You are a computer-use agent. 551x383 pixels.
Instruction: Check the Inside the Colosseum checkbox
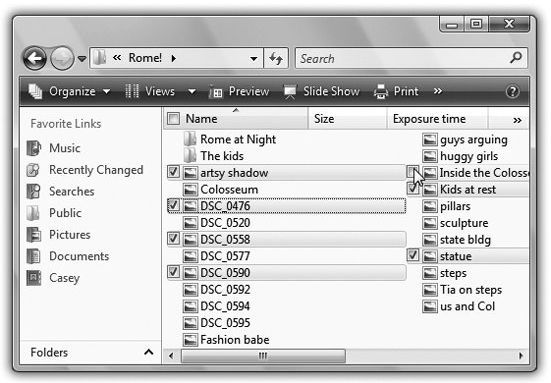[413, 172]
